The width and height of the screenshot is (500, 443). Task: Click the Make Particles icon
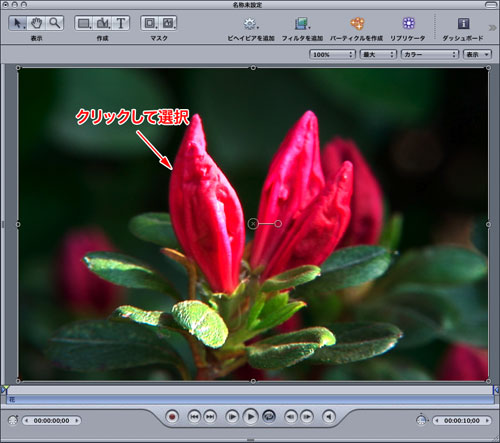(357, 23)
